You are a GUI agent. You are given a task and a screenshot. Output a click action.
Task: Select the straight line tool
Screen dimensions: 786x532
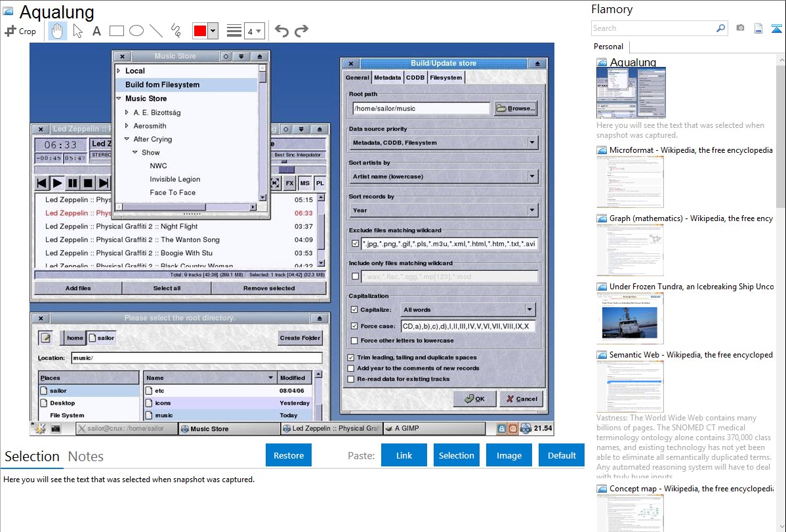[156, 31]
